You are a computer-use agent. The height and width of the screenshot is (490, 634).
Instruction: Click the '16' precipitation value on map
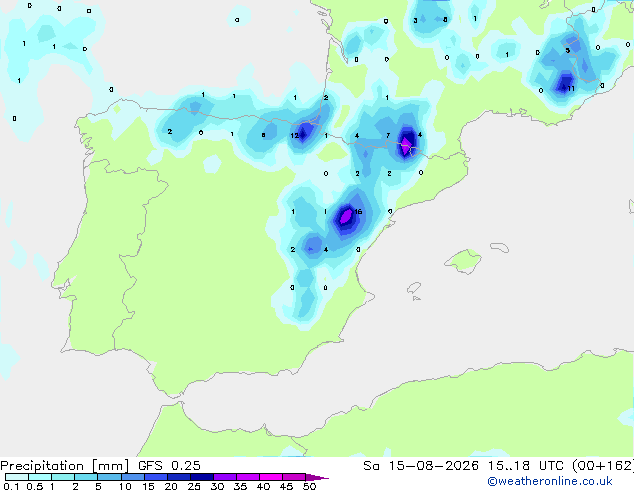click(x=358, y=211)
